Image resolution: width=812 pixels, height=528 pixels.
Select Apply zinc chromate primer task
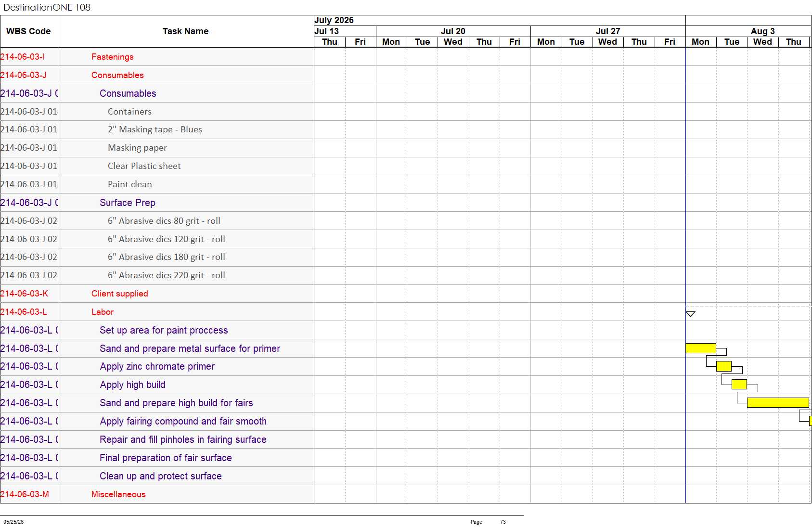click(x=157, y=366)
